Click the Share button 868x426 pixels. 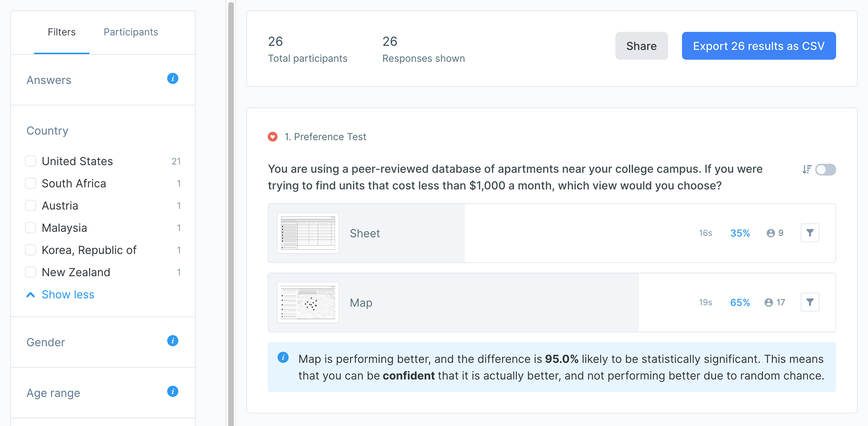(642, 46)
